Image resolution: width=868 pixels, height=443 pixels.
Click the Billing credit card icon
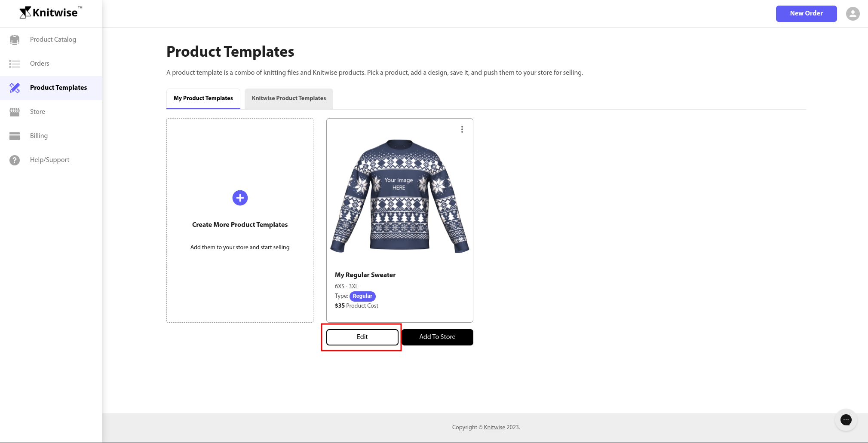[15, 136]
